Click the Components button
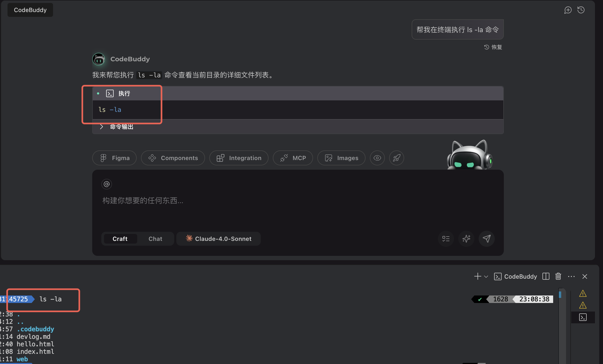Image resolution: width=603 pixels, height=364 pixels. point(173,158)
